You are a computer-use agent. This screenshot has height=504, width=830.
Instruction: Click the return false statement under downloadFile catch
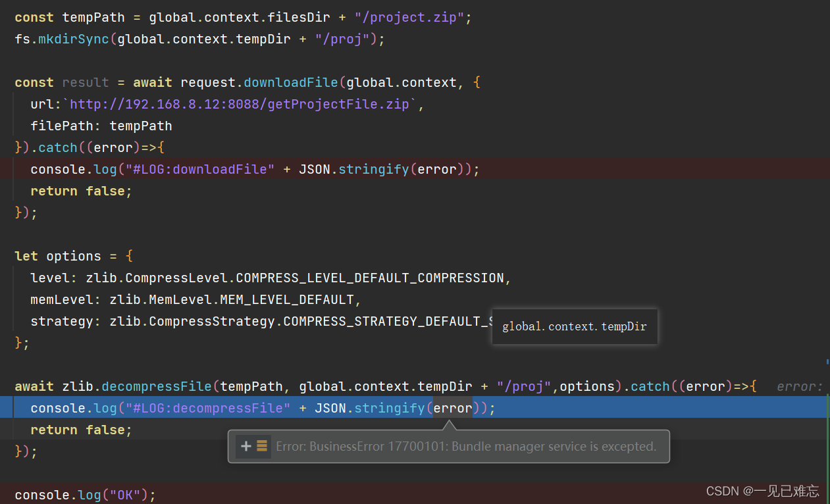80,191
